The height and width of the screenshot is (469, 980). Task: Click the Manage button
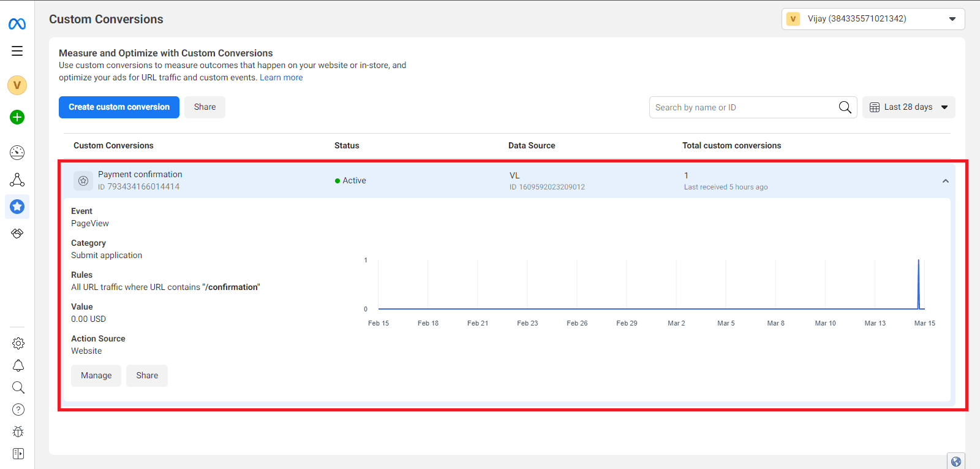click(96, 376)
